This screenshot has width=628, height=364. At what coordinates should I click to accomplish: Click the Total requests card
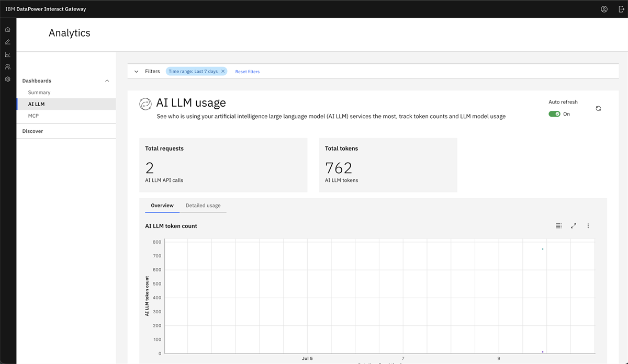coord(223,165)
